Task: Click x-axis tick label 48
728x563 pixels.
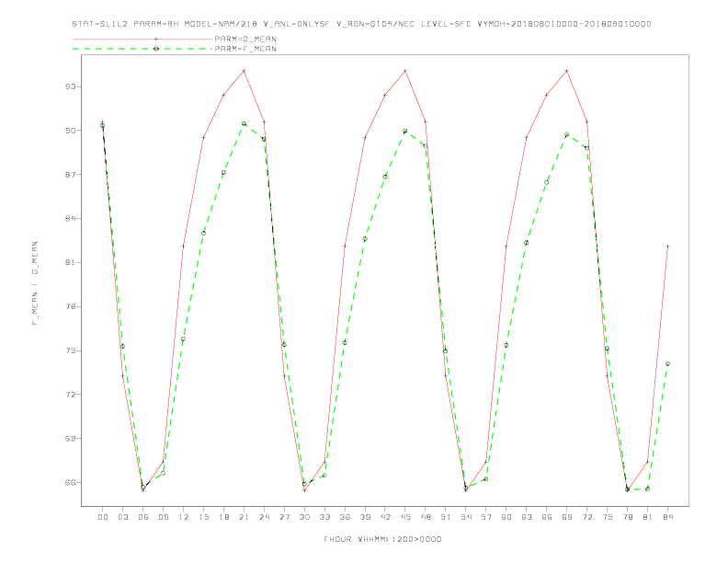Action: coord(426,517)
